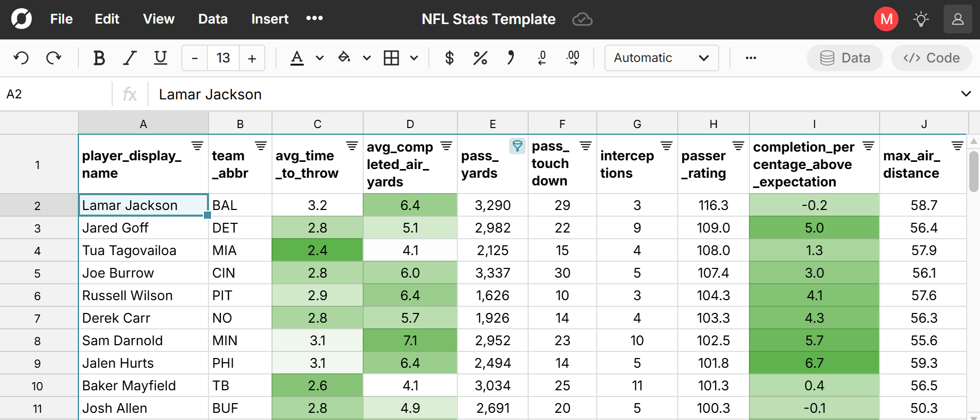Image resolution: width=980 pixels, height=420 pixels.
Task: Open the Automatic number format dropdown
Action: [661, 58]
